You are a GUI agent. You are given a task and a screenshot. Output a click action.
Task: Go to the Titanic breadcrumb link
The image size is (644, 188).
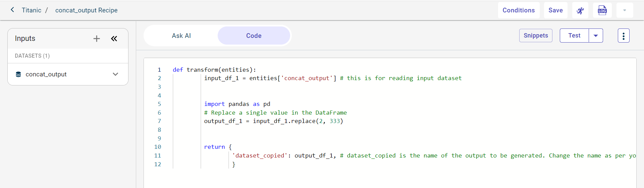[32, 10]
